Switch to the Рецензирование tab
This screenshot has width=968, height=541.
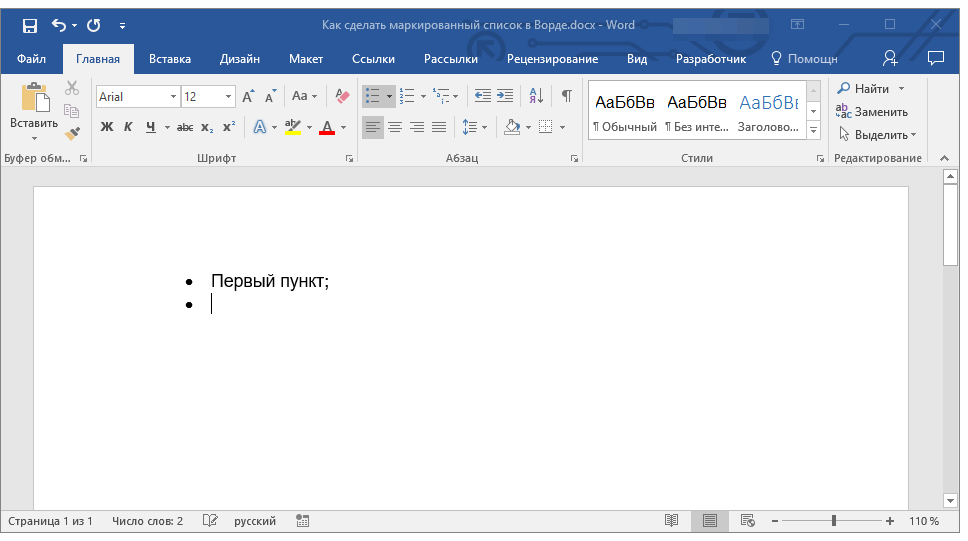pos(552,59)
